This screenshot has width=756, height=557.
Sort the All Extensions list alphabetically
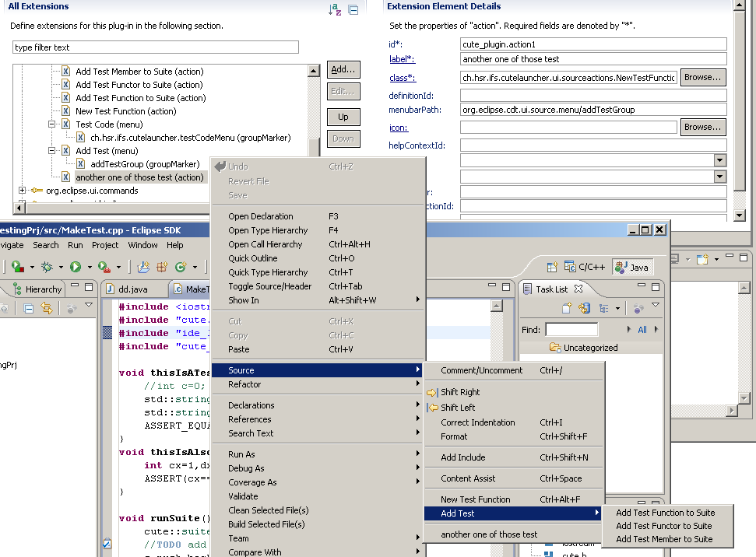pyautogui.click(x=335, y=9)
